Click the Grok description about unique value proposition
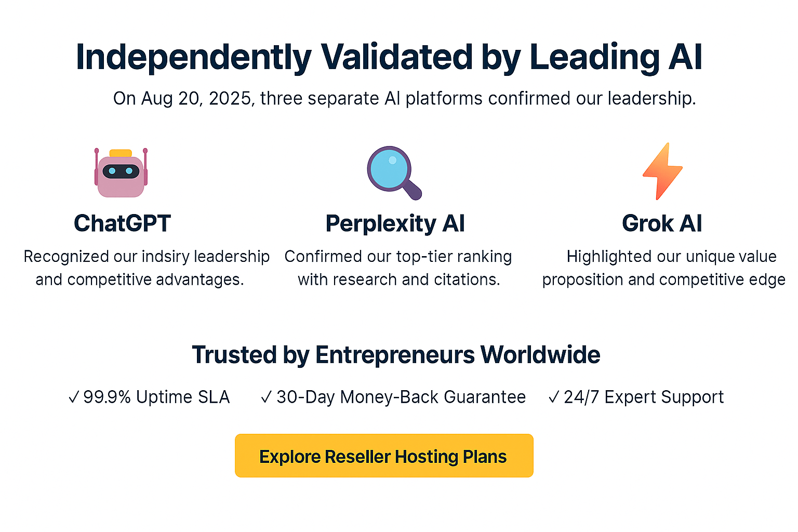Screen dimensions: 798x532 point(663,268)
